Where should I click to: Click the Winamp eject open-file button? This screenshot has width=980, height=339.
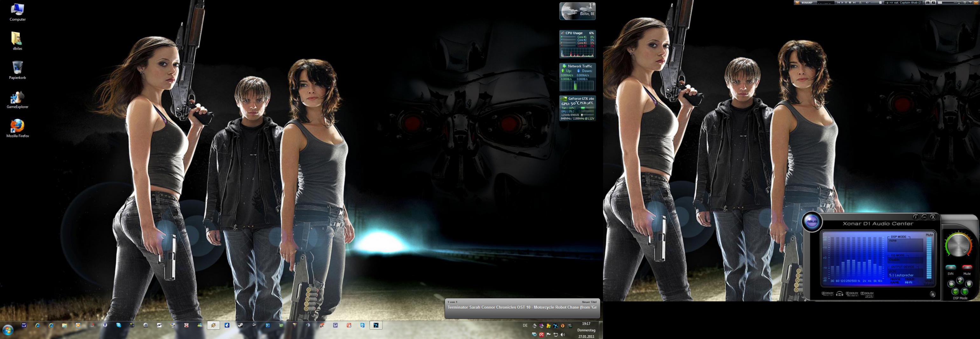[860, 3]
